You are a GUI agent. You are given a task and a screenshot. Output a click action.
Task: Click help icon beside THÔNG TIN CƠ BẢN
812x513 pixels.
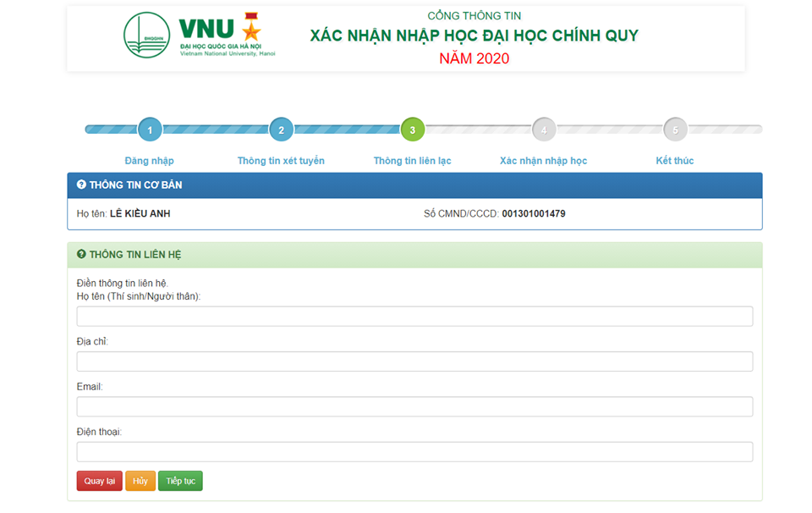coord(81,185)
